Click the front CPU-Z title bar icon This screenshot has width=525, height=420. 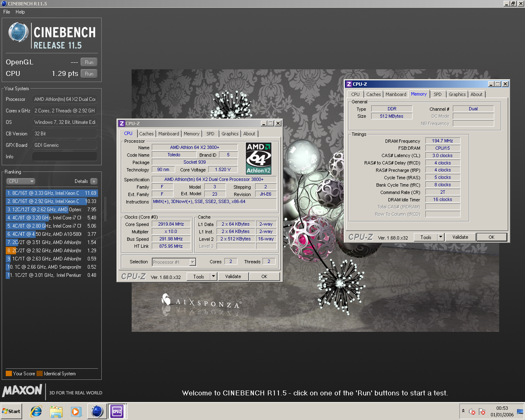click(122, 123)
